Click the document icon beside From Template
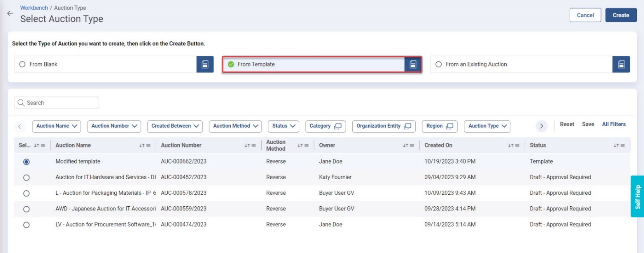 (x=413, y=64)
